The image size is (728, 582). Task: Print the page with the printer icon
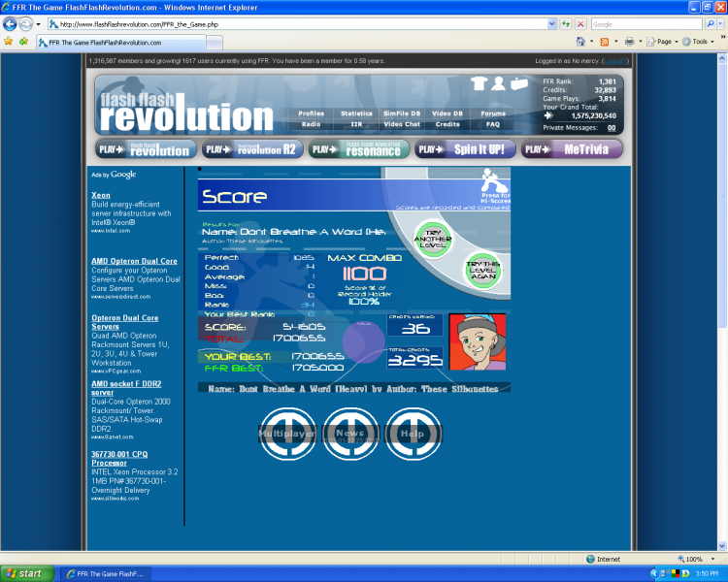pyautogui.click(x=629, y=42)
